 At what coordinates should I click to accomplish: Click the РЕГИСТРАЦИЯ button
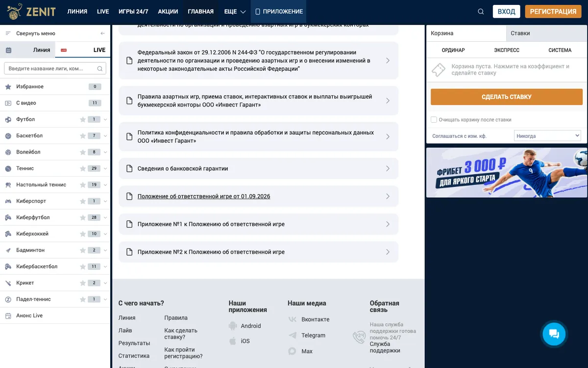[553, 12]
